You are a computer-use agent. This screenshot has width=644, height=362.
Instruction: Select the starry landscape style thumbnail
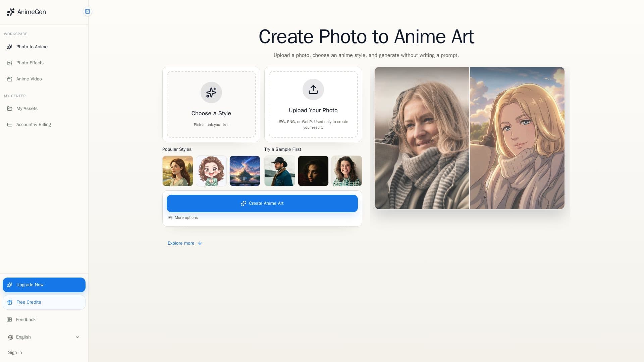[245, 171]
